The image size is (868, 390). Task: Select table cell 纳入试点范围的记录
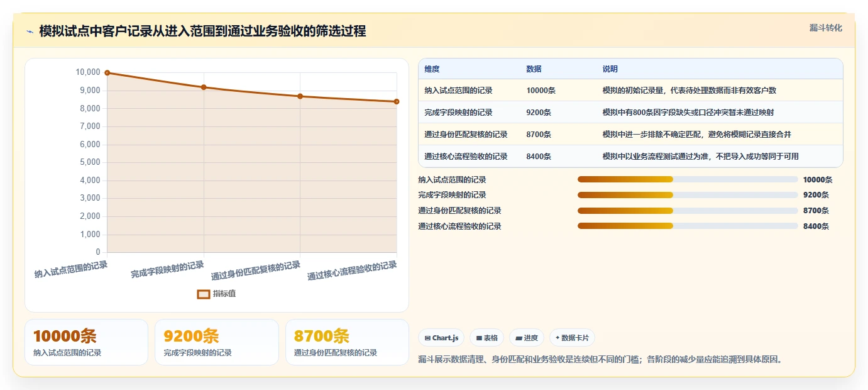point(458,91)
